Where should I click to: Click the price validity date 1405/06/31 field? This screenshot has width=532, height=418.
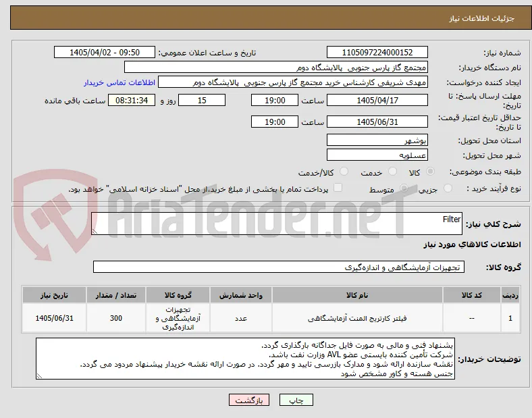(x=377, y=122)
